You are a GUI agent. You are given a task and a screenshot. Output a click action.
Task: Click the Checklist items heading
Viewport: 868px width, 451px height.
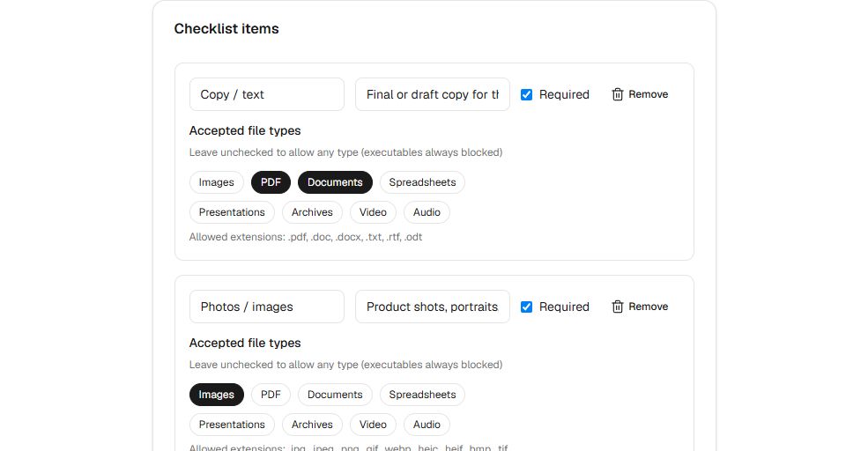click(226, 29)
